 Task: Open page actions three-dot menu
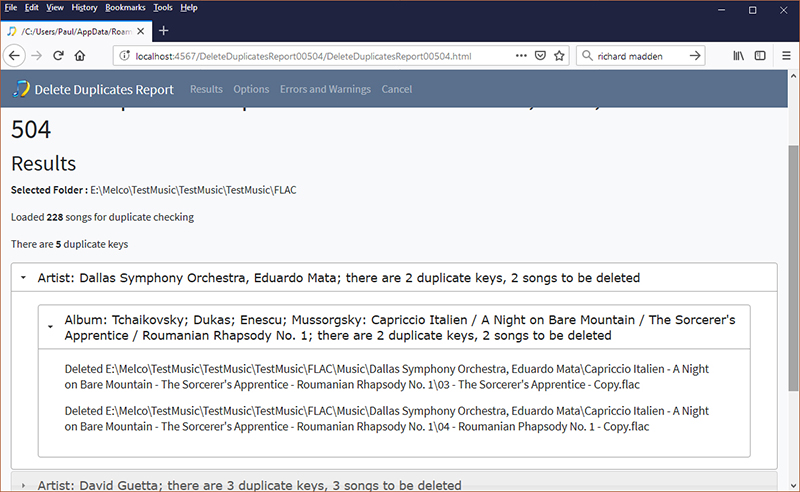(x=521, y=56)
